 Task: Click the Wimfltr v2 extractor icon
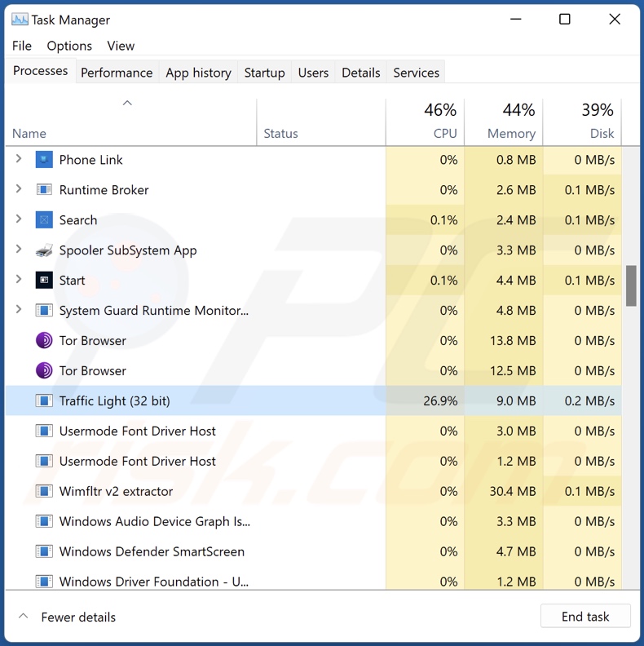click(44, 492)
